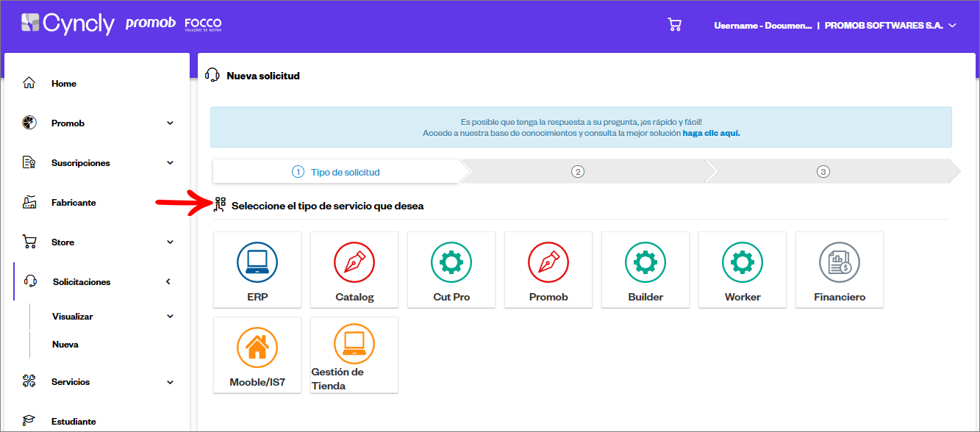This screenshot has height=432, width=980.
Task: Open the Nueva submenu item
Action: (65, 344)
